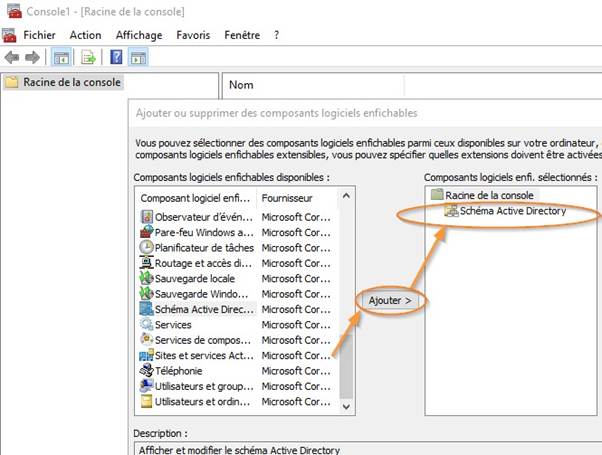Select Sauvegarde locale text
602x455 pixels.
(x=195, y=279)
